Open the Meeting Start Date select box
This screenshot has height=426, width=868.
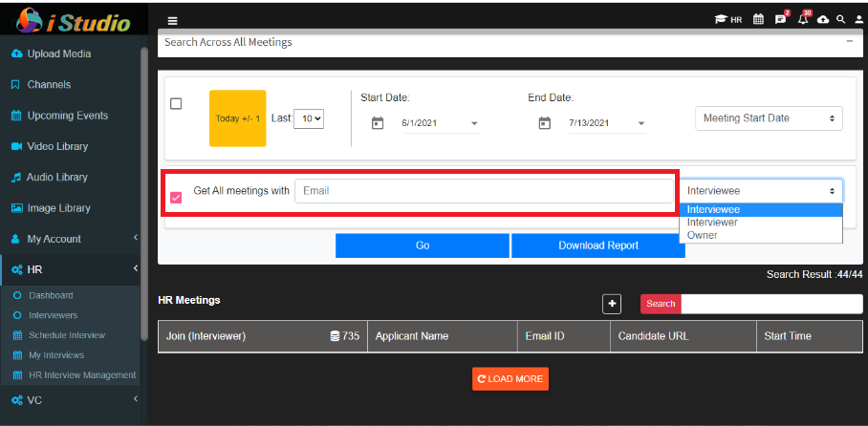pos(769,118)
